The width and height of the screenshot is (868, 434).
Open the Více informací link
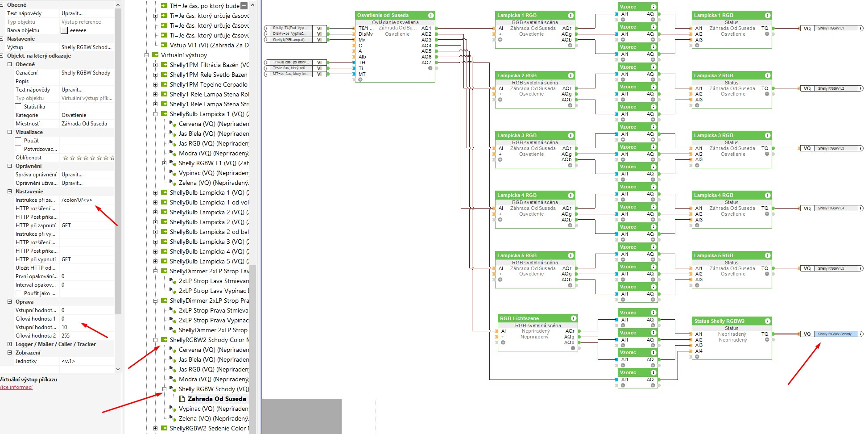[x=16, y=387]
